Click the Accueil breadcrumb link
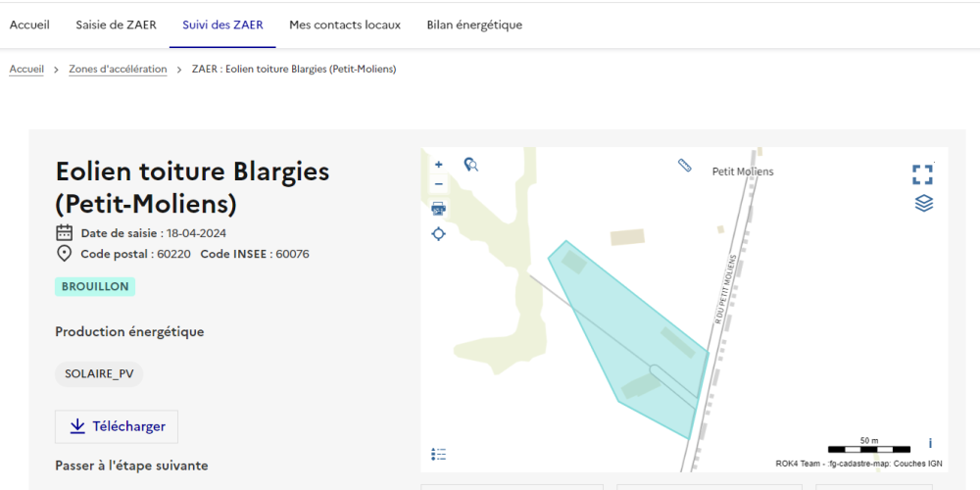Viewport: 980px width, 490px height. point(26,70)
